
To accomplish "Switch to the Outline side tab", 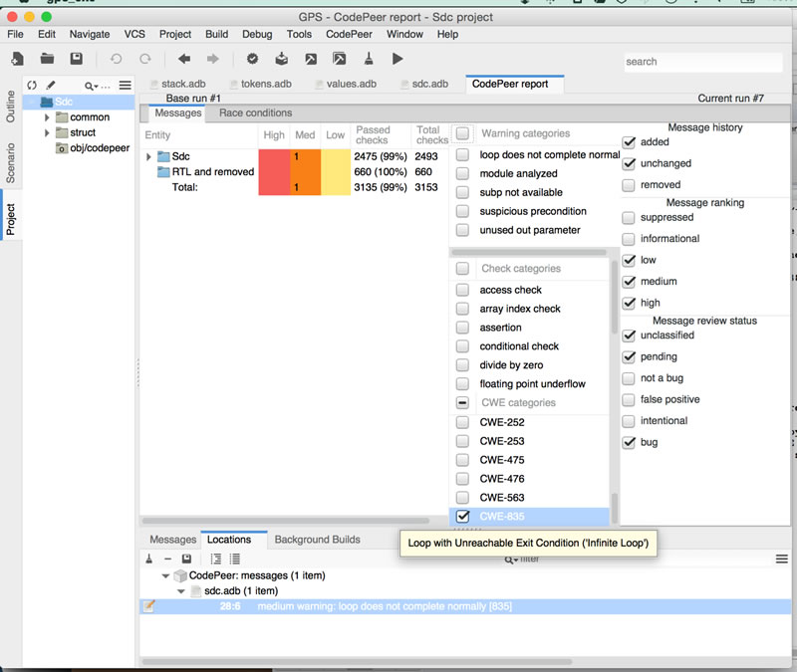I will (x=10, y=107).
